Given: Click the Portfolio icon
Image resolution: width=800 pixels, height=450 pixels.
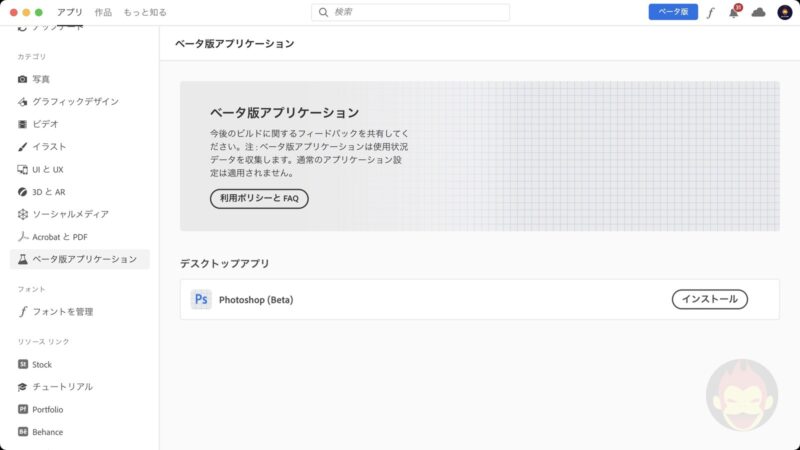Looking at the screenshot, I should [22, 409].
